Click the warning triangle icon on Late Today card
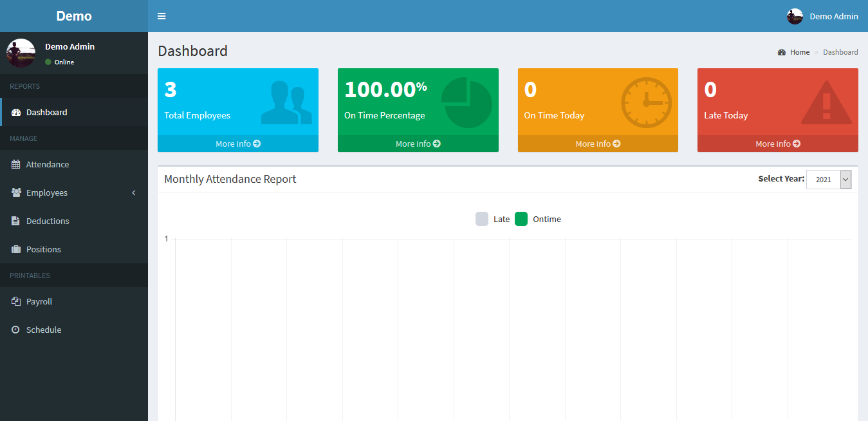 click(x=826, y=103)
